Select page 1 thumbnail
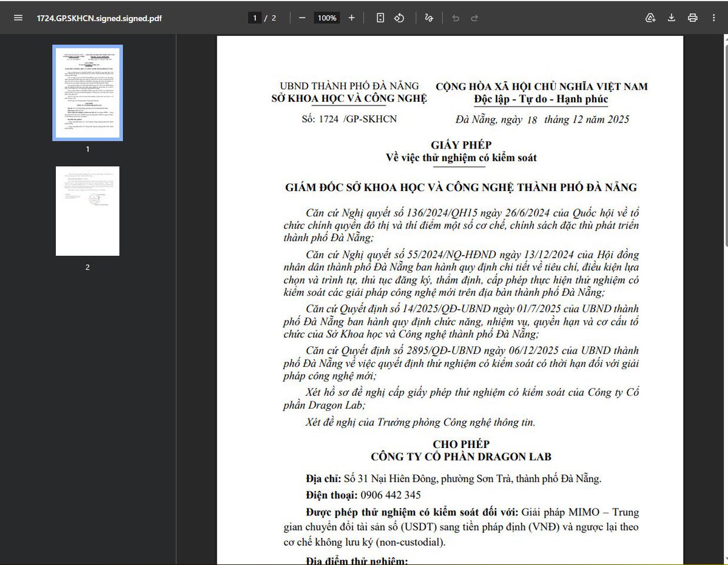This screenshot has height=565, width=728. tap(87, 92)
